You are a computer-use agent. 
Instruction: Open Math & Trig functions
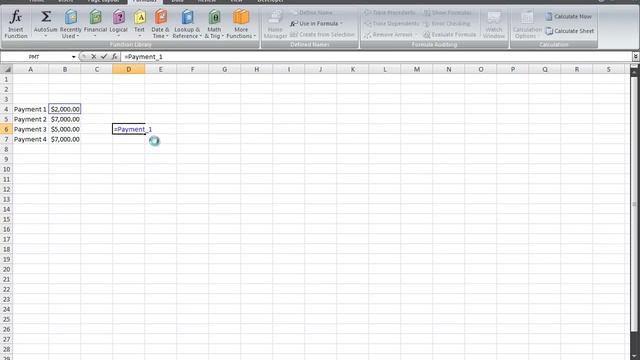pos(214,24)
